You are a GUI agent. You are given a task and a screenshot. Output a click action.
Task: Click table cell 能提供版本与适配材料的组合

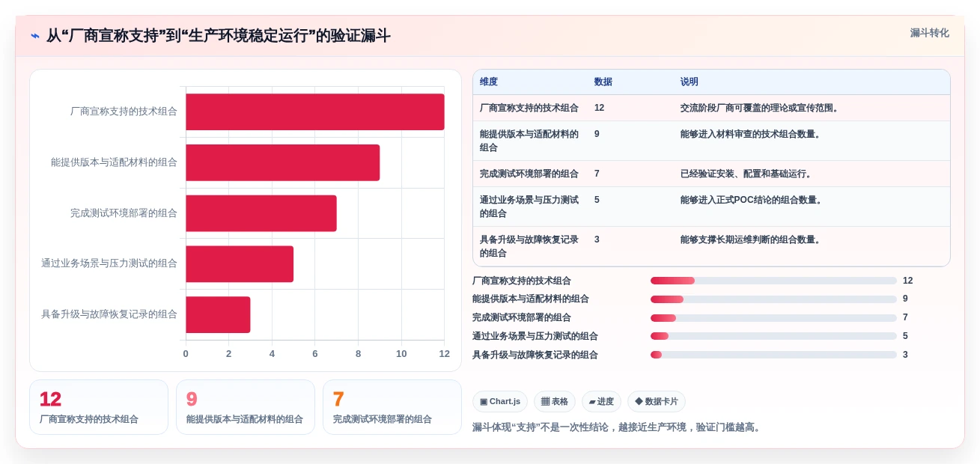click(x=529, y=141)
